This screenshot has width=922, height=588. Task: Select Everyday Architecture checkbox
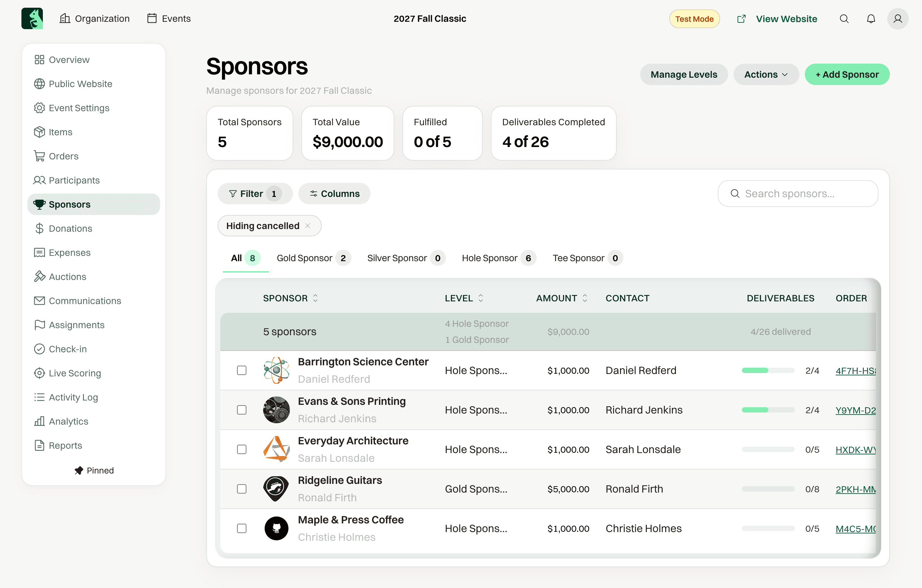point(242,450)
